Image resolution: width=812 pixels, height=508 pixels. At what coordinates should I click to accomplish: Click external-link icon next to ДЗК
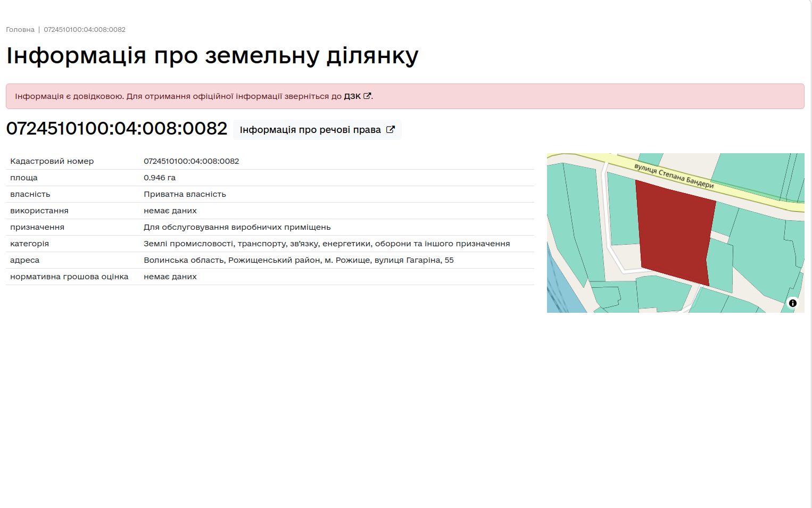coord(367,96)
